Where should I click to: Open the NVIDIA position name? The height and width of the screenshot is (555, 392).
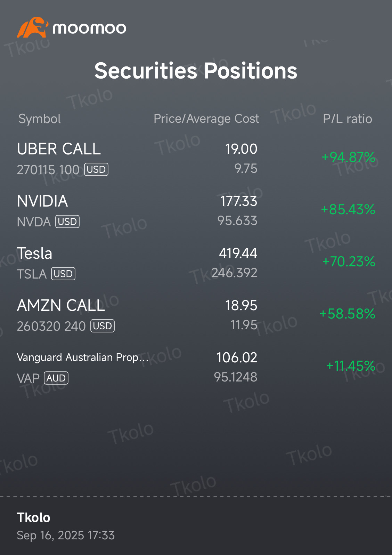click(42, 201)
